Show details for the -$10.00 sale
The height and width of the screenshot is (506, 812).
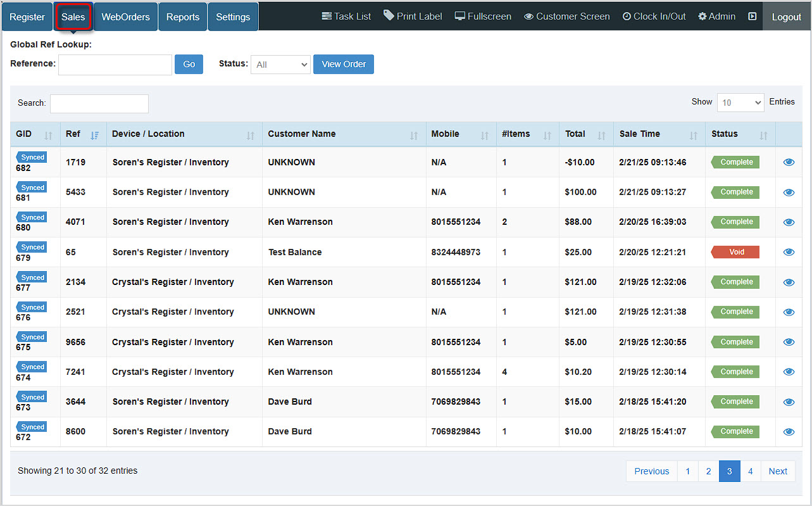789,162
